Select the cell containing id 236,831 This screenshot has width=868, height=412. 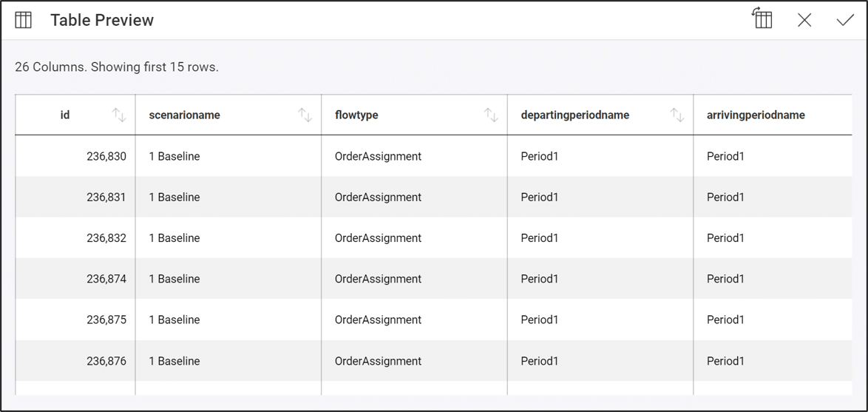point(106,197)
